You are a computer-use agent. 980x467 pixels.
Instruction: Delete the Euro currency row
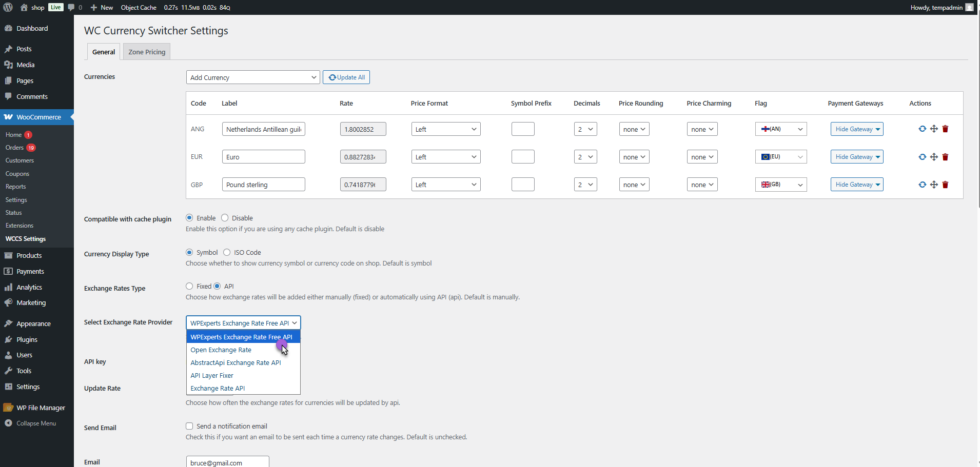[946, 156]
